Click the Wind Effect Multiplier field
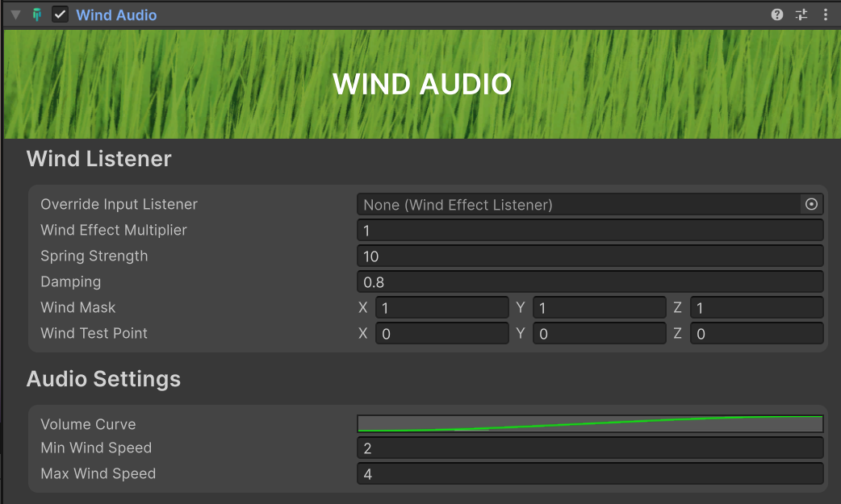 (589, 231)
